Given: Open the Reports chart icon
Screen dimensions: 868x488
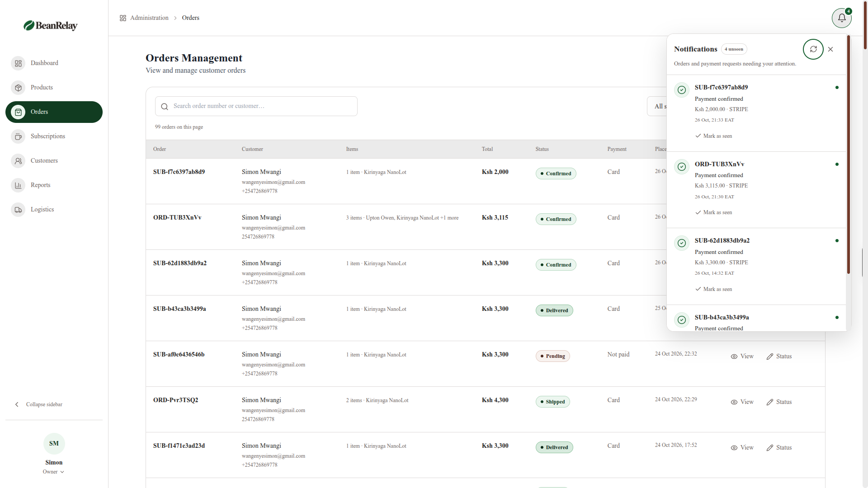Looking at the screenshot, I should [18, 185].
